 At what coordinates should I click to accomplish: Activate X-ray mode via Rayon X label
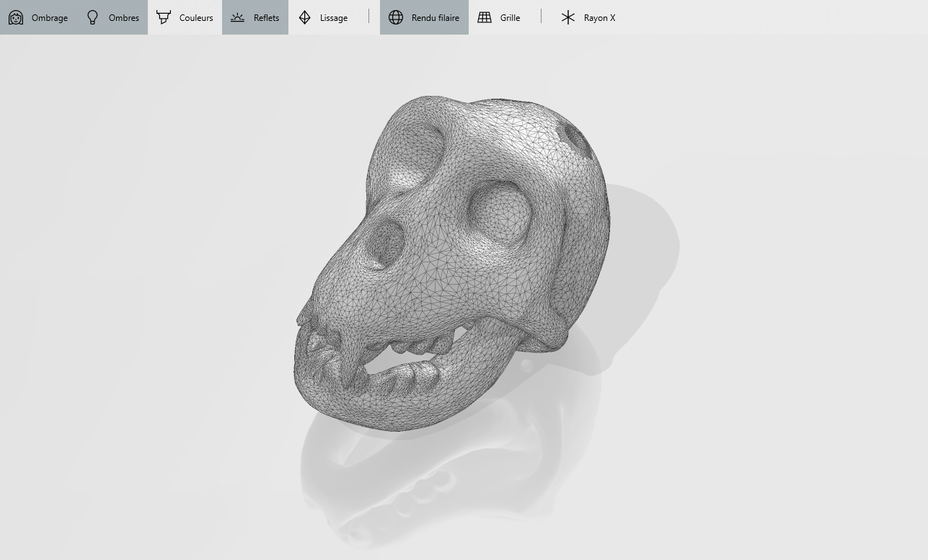(599, 18)
